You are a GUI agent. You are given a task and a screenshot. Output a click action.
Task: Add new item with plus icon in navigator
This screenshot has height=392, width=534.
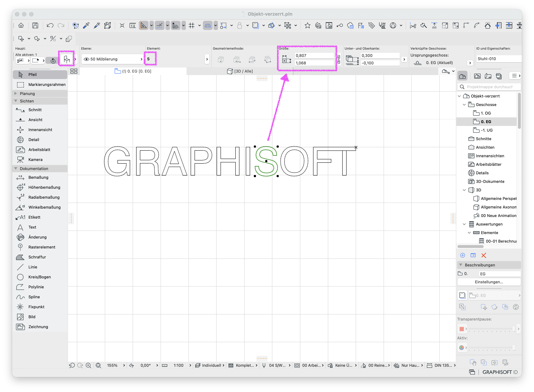point(463,256)
